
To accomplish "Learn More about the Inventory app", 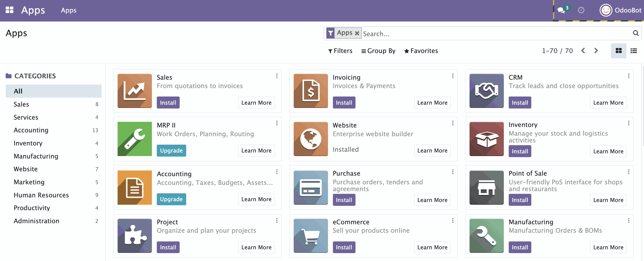I will 608,151.
